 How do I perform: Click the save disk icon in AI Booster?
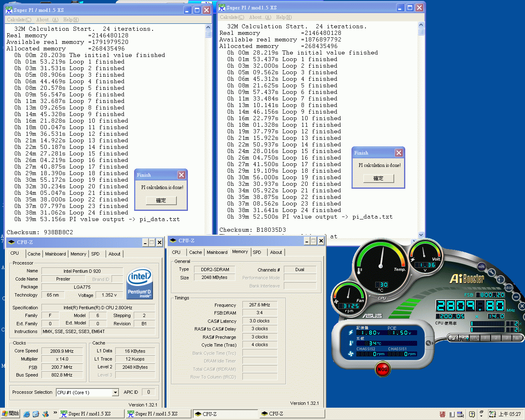pos(517,338)
